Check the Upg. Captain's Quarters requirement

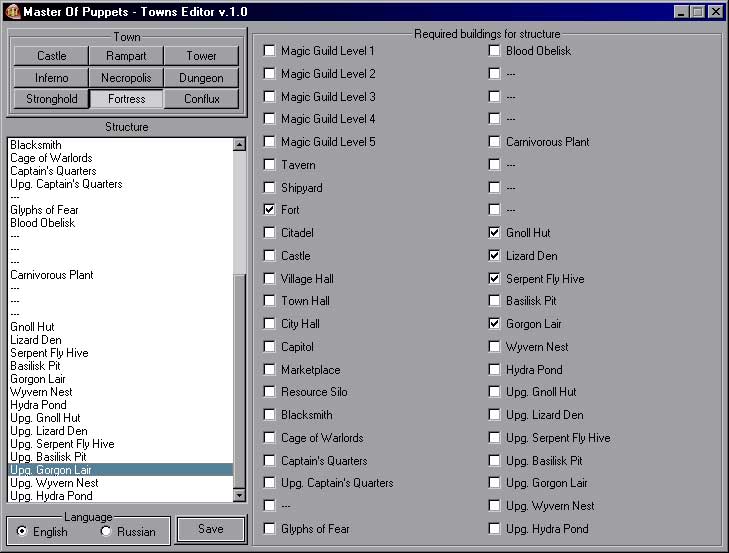tap(269, 482)
